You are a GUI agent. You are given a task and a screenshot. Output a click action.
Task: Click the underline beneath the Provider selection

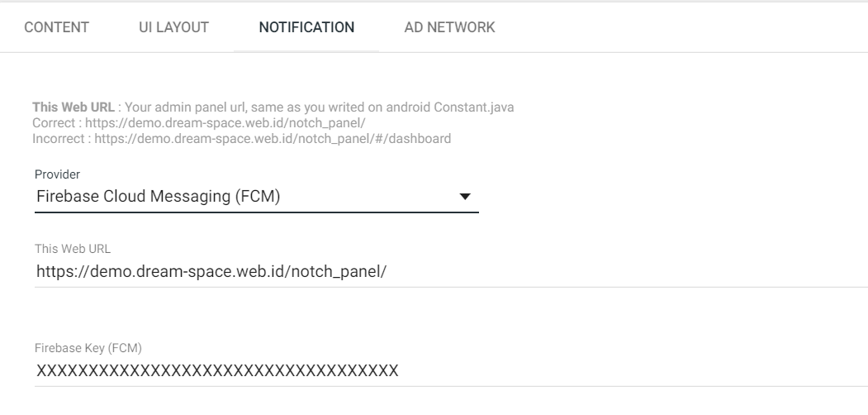tap(256, 212)
